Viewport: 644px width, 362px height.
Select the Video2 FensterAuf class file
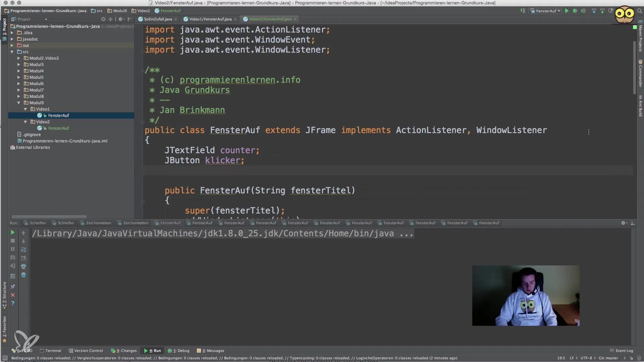pyautogui.click(x=58, y=128)
